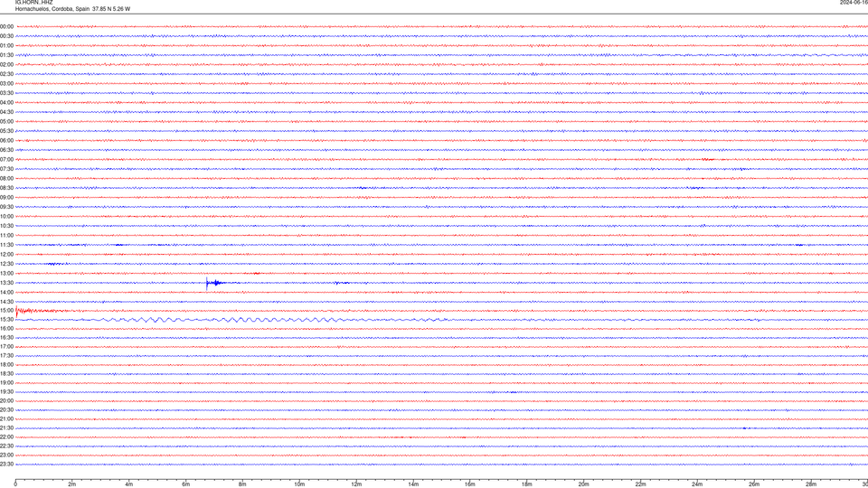Click the 12:30 trace time label
The image size is (868, 488).
(x=6, y=264)
